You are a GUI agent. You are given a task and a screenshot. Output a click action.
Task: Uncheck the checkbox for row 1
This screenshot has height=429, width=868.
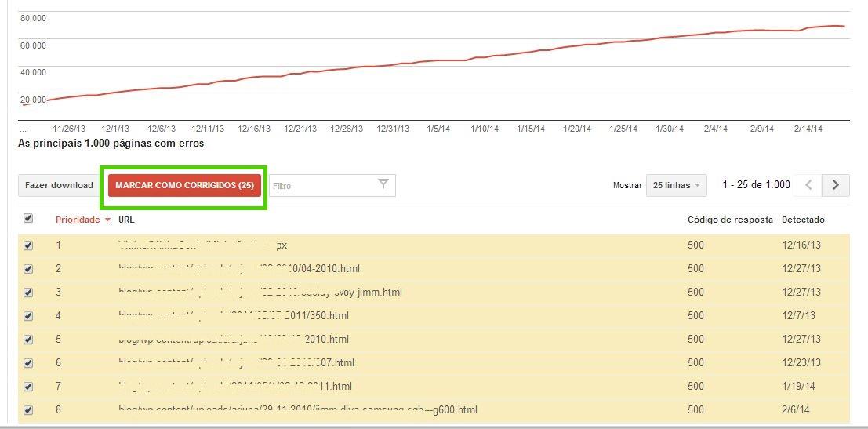click(28, 245)
